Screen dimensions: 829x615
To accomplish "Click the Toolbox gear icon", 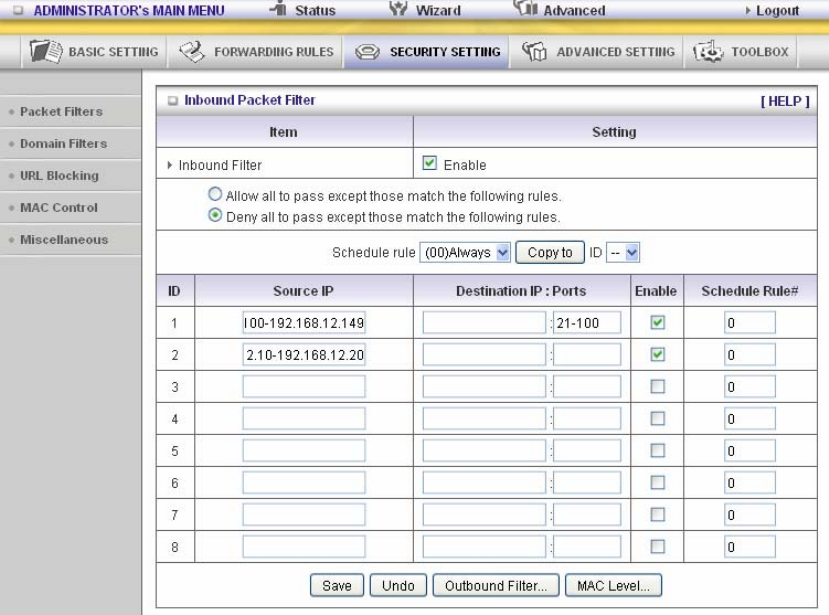I will click(708, 51).
